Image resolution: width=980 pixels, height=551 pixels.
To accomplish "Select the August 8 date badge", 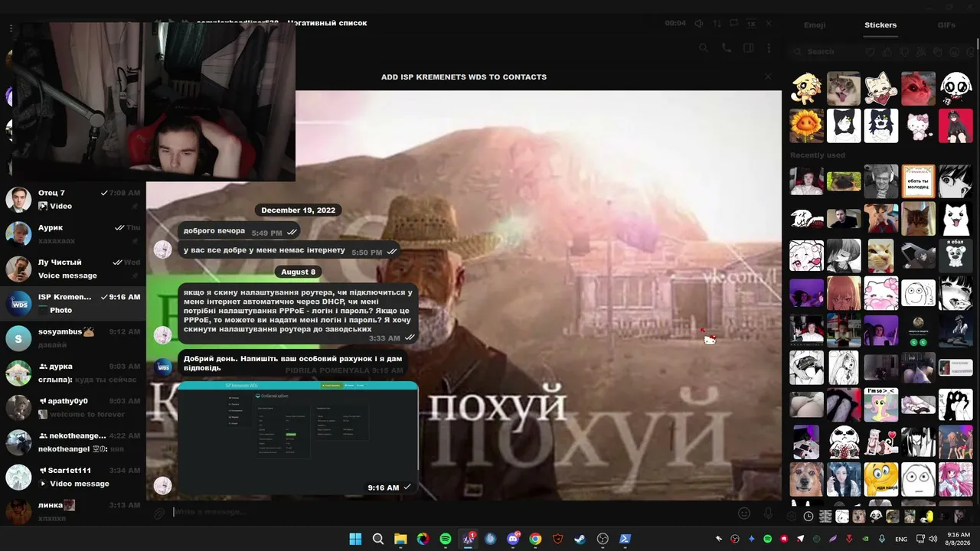I will [x=299, y=272].
